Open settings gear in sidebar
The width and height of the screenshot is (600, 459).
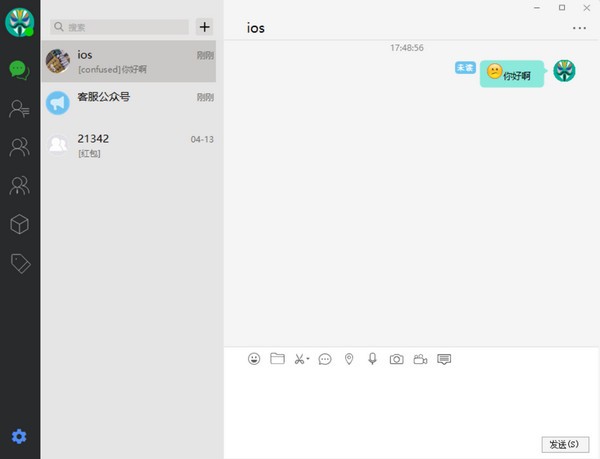19,437
